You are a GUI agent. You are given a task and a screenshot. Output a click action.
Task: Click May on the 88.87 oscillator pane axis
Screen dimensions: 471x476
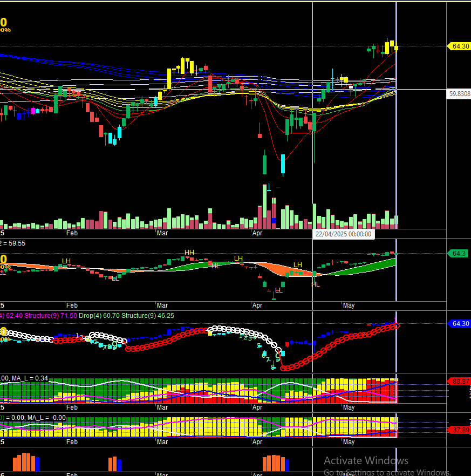point(349,407)
